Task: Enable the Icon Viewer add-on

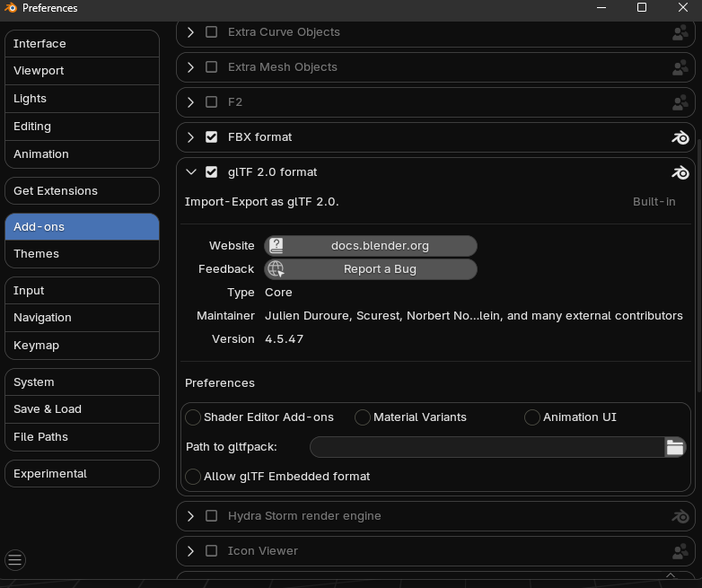Action: coord(211,551)
